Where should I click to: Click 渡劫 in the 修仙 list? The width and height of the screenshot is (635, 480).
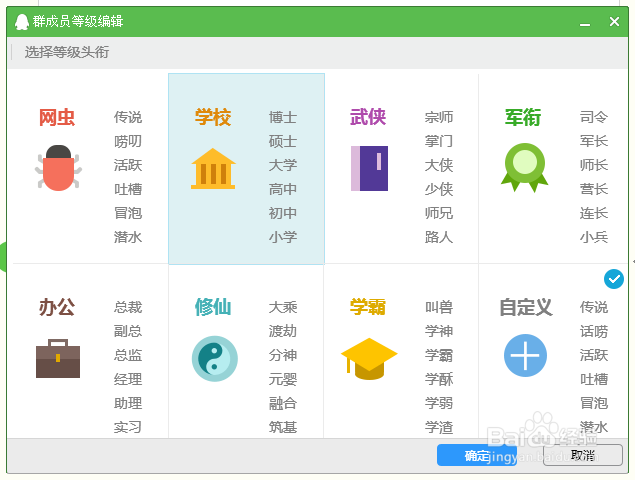283,331
